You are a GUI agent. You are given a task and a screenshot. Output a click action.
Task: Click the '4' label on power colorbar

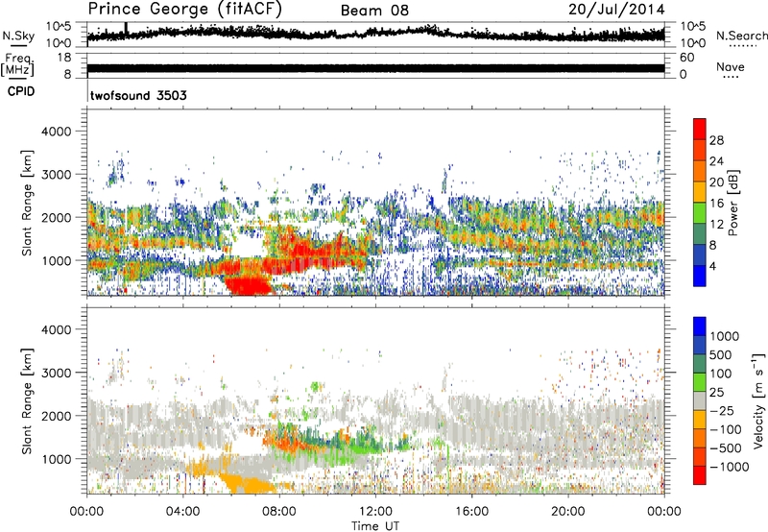pos(713,266)
